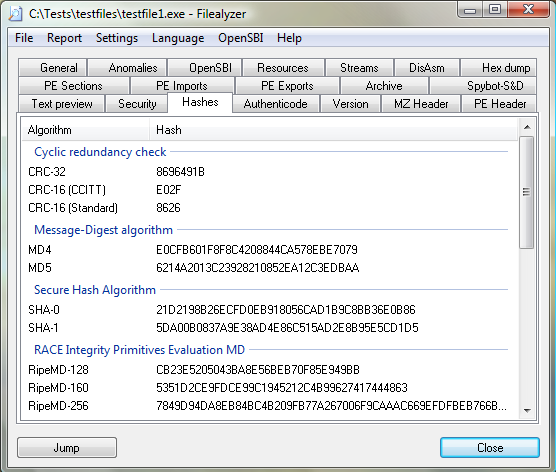The image size is (556, 472).
Task: Switch to the MZ Header tab
Action: (421, 104)
